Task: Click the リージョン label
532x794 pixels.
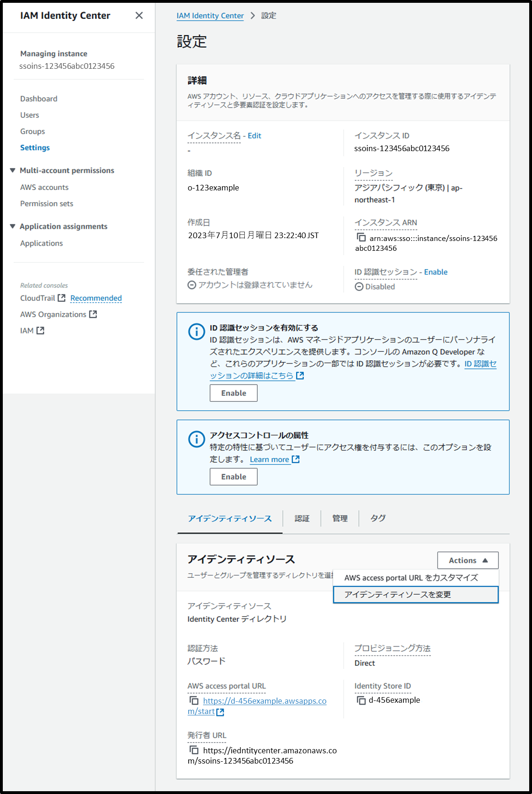Action: 373,173
